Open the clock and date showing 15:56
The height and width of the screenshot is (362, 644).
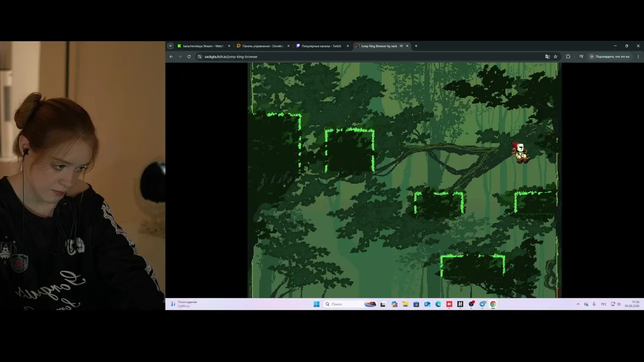(x=632, y=304)
